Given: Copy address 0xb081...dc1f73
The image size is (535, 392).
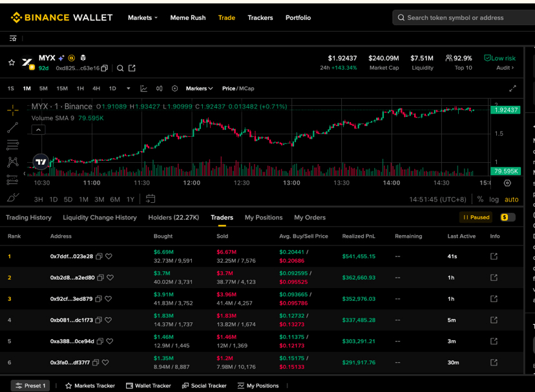Looking at the screenshot, I should [99, 320].
